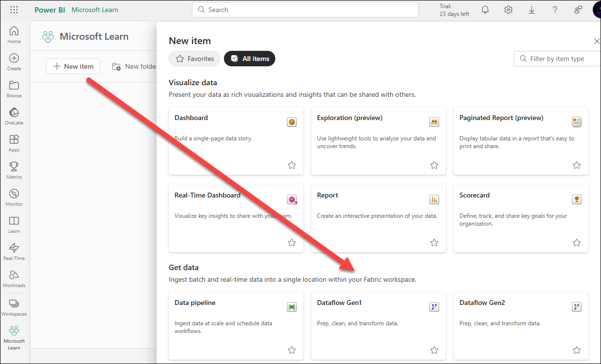Open Monitor in left sidebar

pyautogui.click(x=14, y=197)
